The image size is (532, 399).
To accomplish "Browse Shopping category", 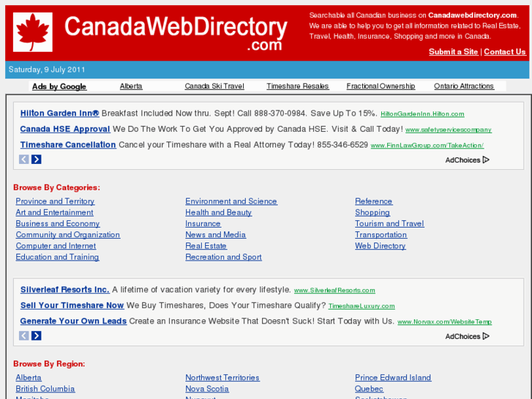I will 372,212.
